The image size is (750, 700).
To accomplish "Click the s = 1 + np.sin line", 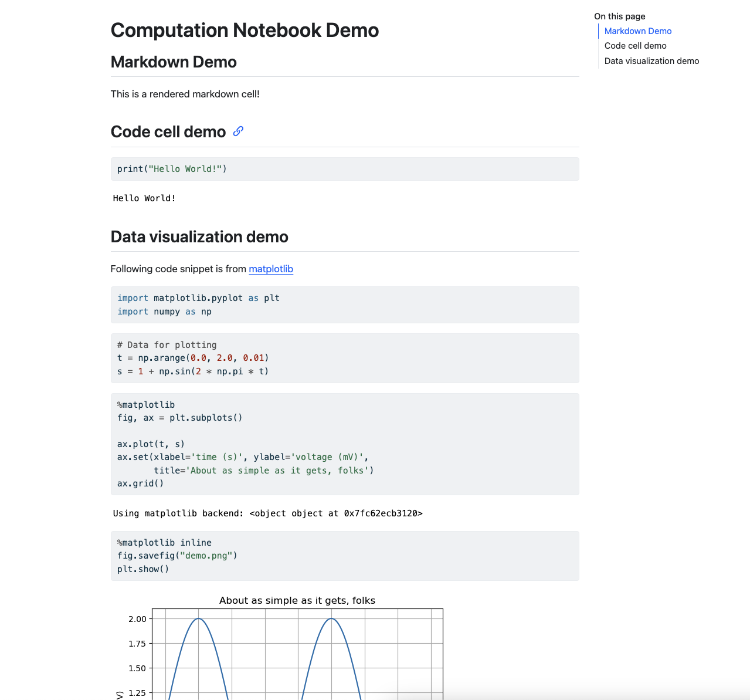I will [193, 371].
